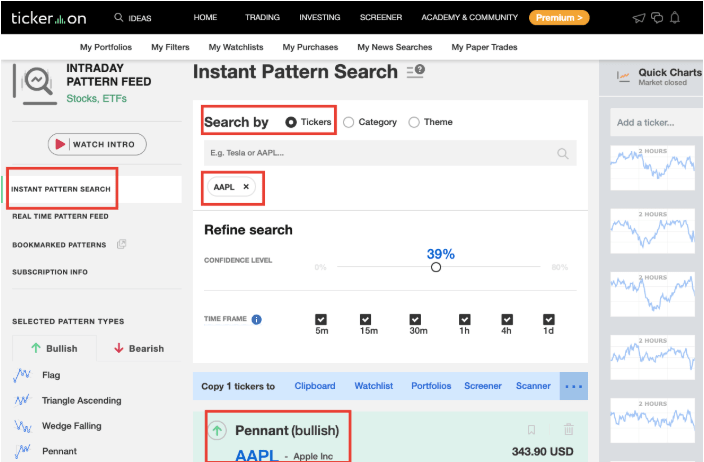Uncheck the 1h time frame checkbox
The height and width of the screenshot is (462, 704).
point(465,319)
